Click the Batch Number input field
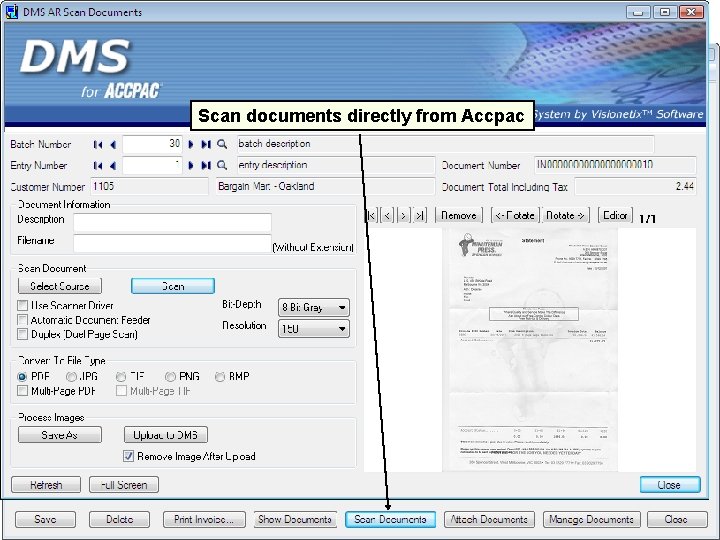720x540 pixels. point(152,144)
